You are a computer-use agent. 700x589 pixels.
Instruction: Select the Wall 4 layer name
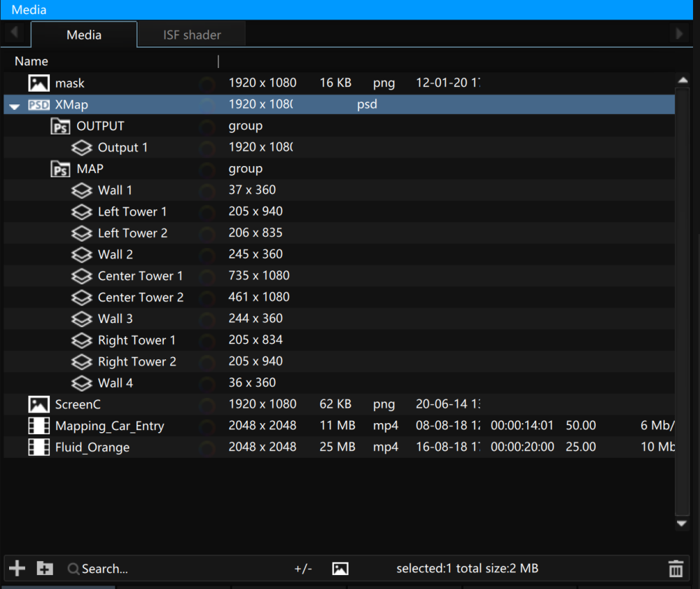(x=115, y=383)
